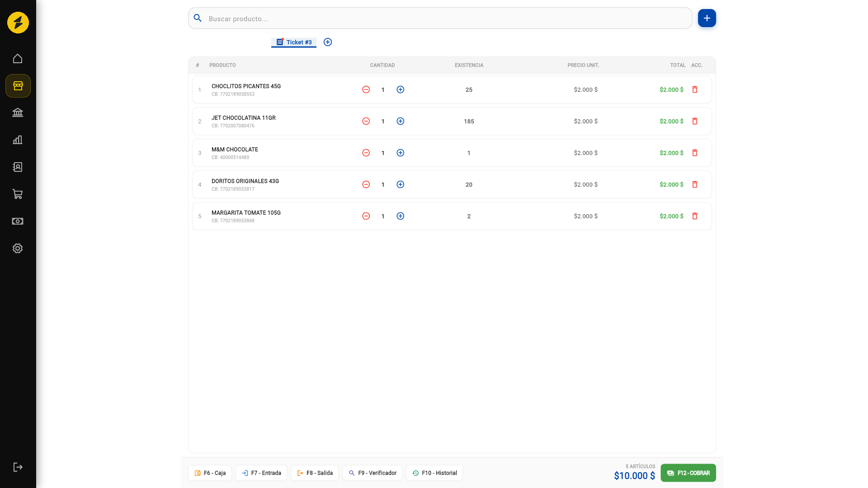Increase quantity of JET CHOCOLATINA 11GR
This screenshot has height=488, width=868.
[400, 121]
